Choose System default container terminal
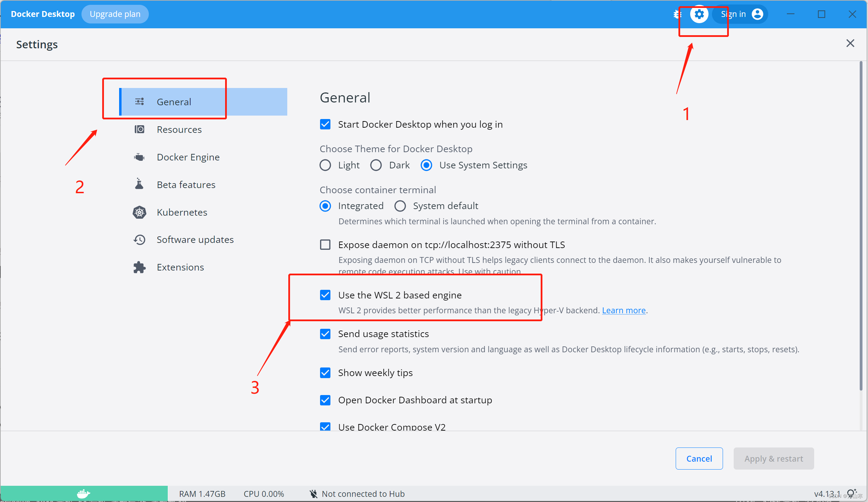 pyautogui.click(x=400, y=206)
